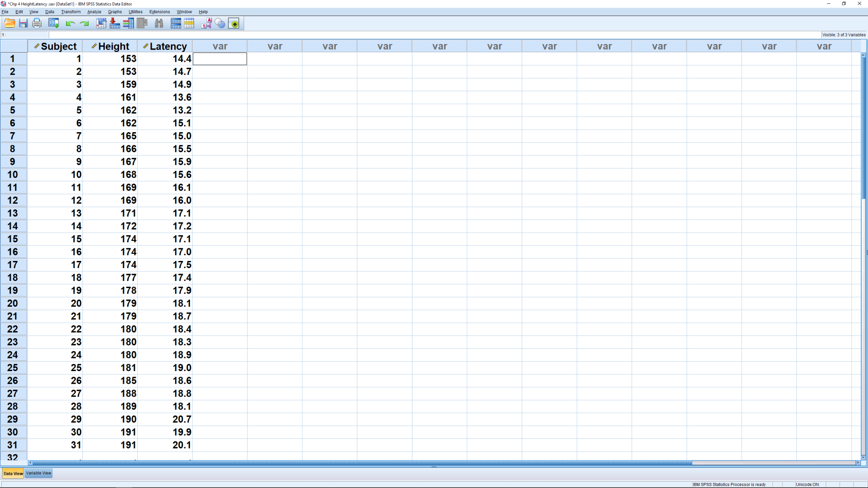
Task: Open the Go To Case tool
Action: coord(101,23)
